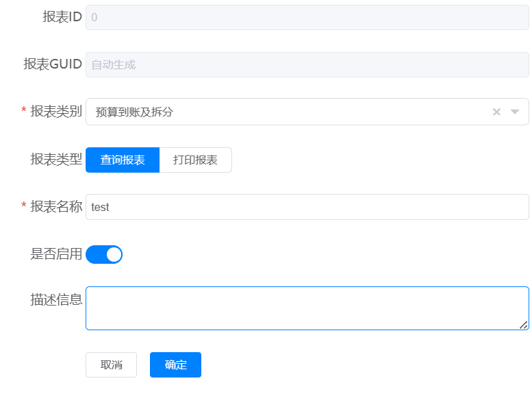Clear the selected 报表类别 value with the X icon
The image size is (532, 396).
tap(496, 112)
